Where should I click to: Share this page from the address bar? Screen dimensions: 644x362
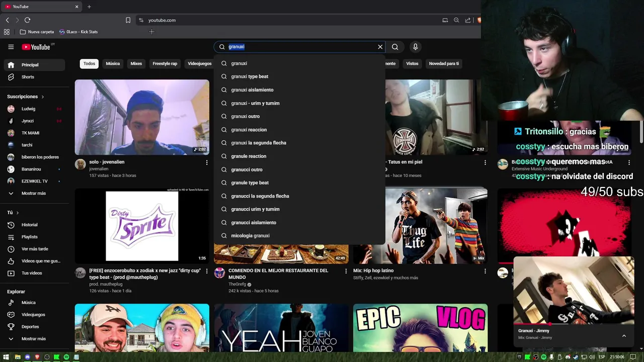click(x=468, y=20)
